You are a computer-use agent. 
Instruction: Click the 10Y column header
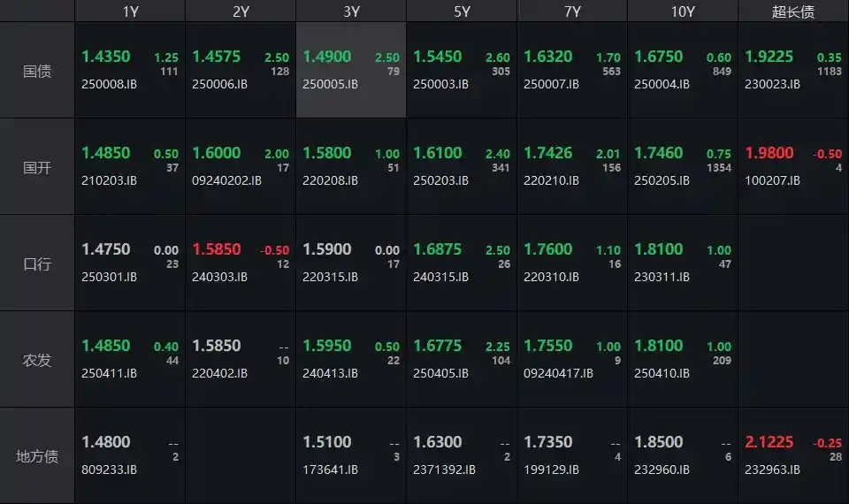683,11
